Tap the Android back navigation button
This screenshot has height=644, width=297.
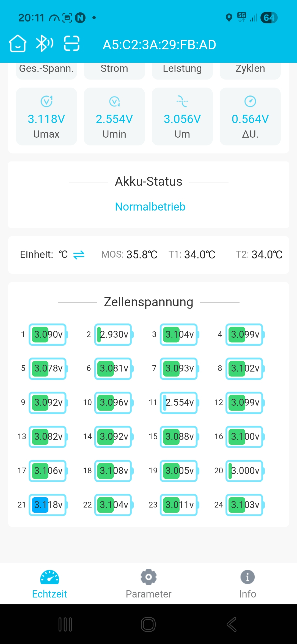(x=232, y=624)
